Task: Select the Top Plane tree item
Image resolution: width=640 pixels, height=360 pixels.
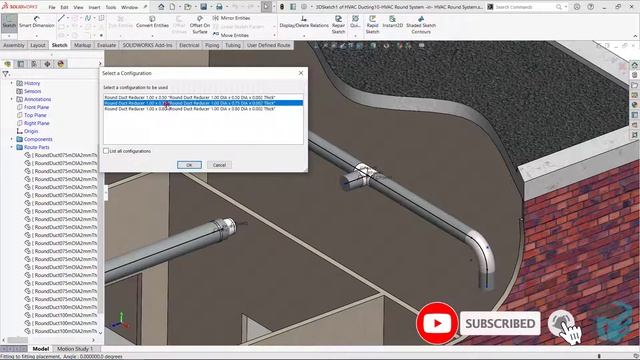Action: (31, 115)
